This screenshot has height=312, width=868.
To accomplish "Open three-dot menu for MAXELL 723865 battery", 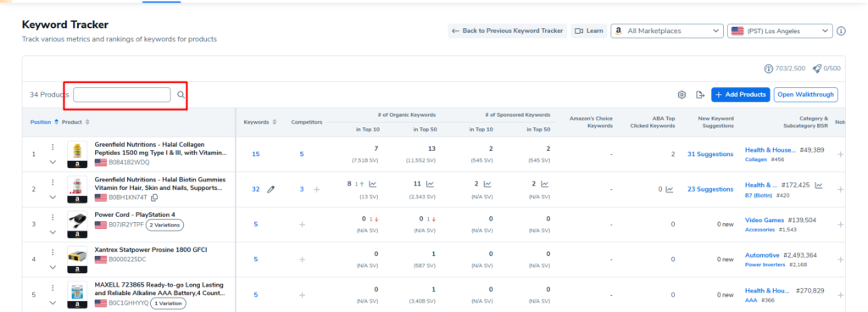I will (53, 287).
